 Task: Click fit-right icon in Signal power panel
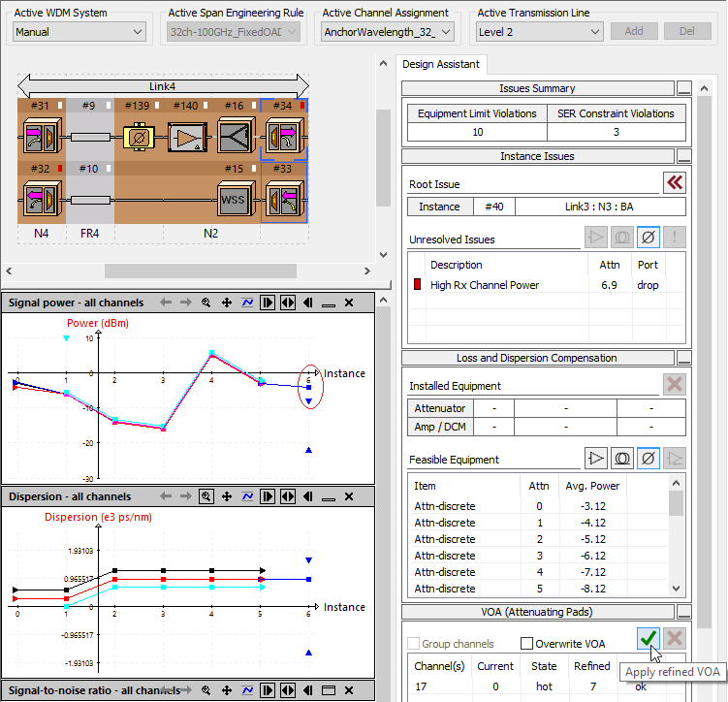click(268, 303)
